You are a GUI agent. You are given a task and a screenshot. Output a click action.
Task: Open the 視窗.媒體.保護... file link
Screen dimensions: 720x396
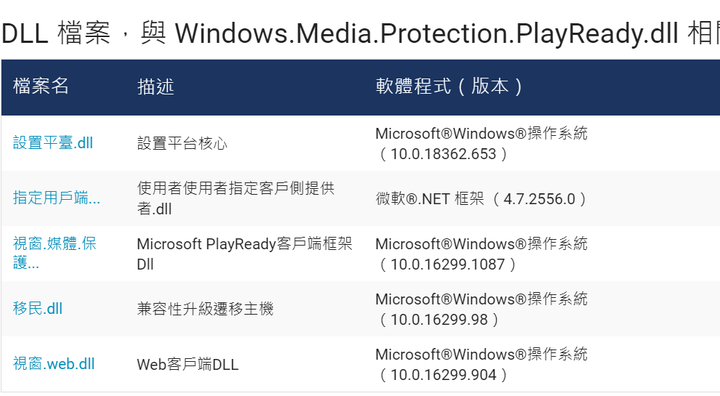coord(55,253)
